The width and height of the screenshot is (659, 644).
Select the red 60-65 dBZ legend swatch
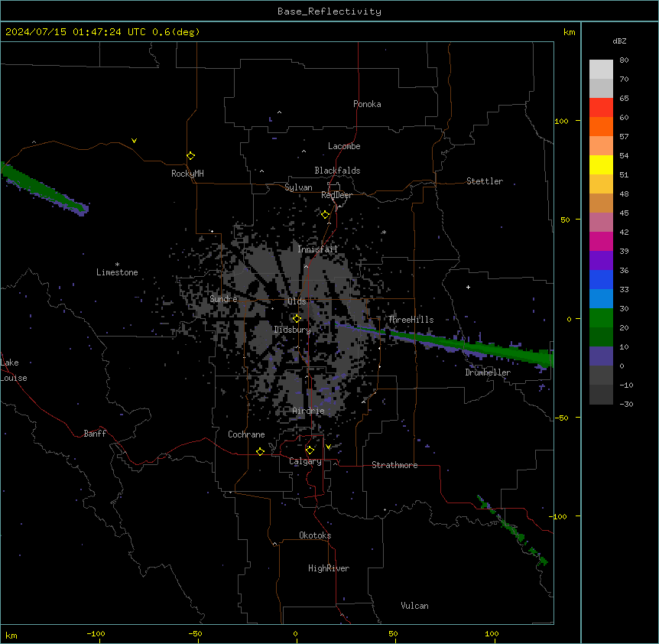click(601, 108)
